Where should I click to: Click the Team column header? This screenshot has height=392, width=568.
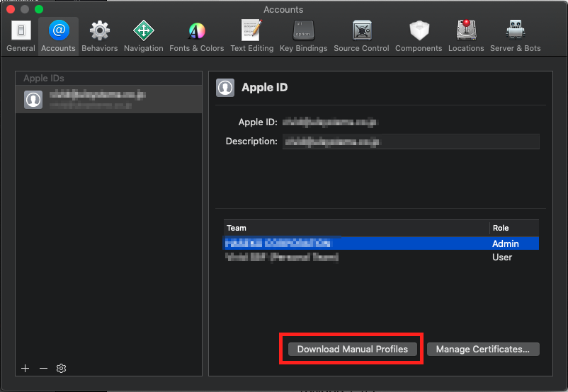click(356, 228)
